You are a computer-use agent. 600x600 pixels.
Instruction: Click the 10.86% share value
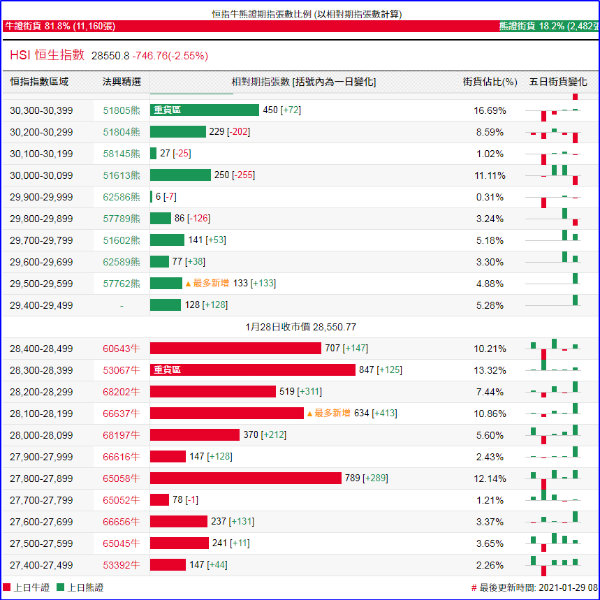490,414
